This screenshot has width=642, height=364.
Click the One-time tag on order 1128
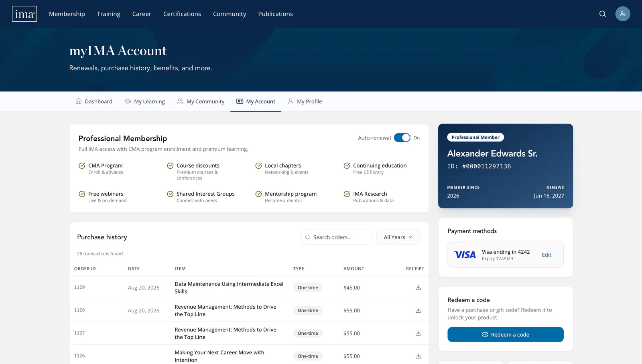click(x=308, y=310)
